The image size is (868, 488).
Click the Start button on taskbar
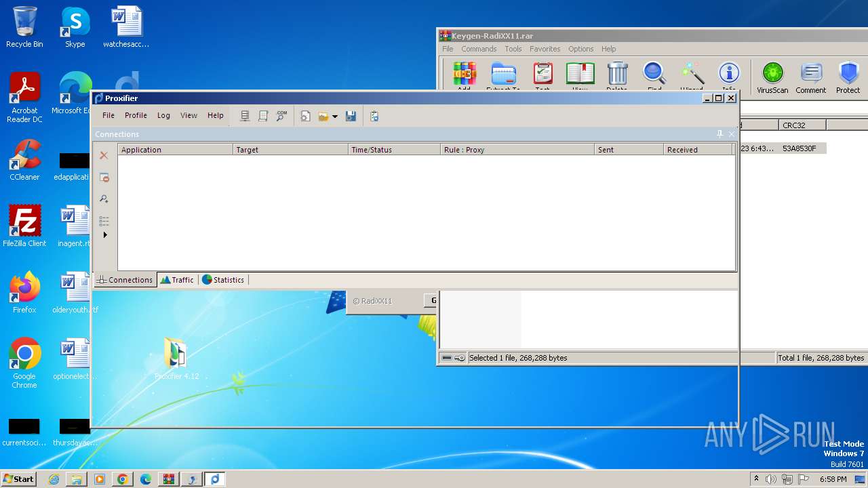click(19, 479)
